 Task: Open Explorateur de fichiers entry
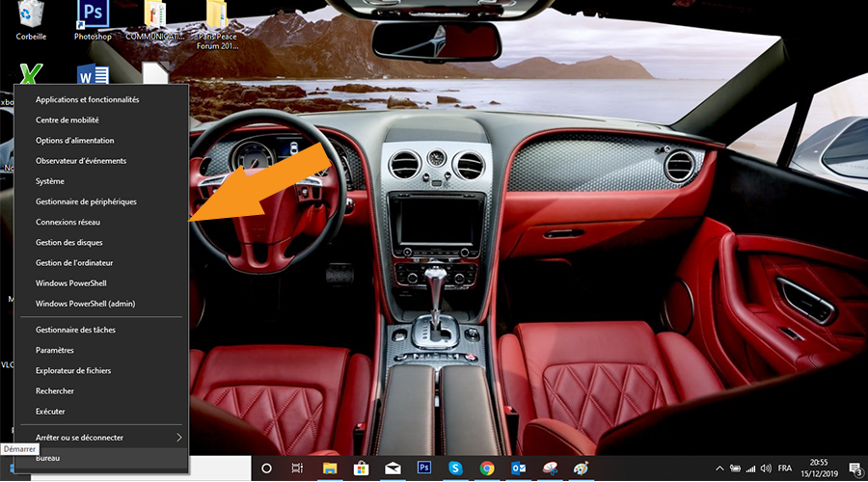coord(101,371)
